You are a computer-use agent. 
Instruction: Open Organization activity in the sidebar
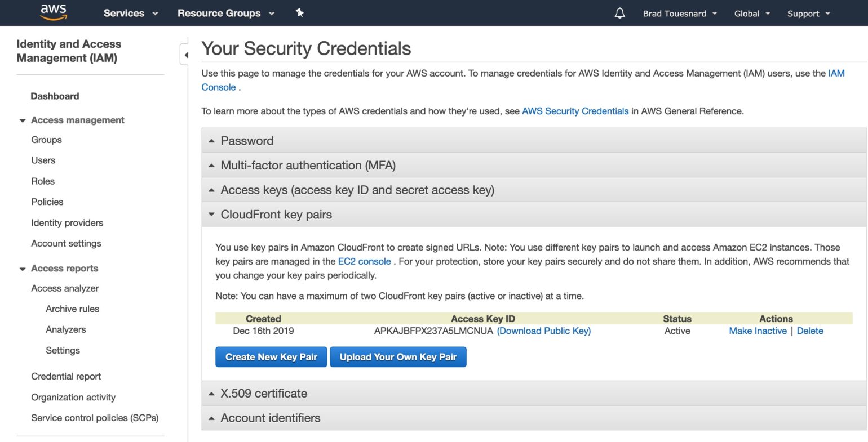click(x=73, y=398)
